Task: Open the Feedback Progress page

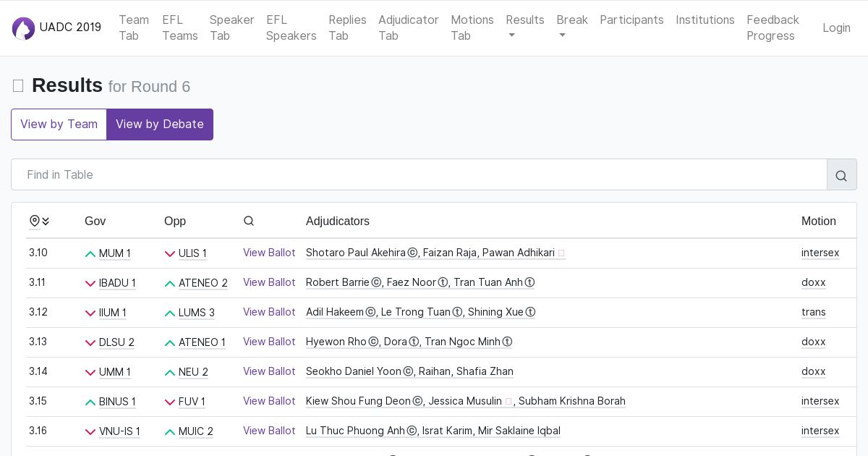Action: [773, 28]
